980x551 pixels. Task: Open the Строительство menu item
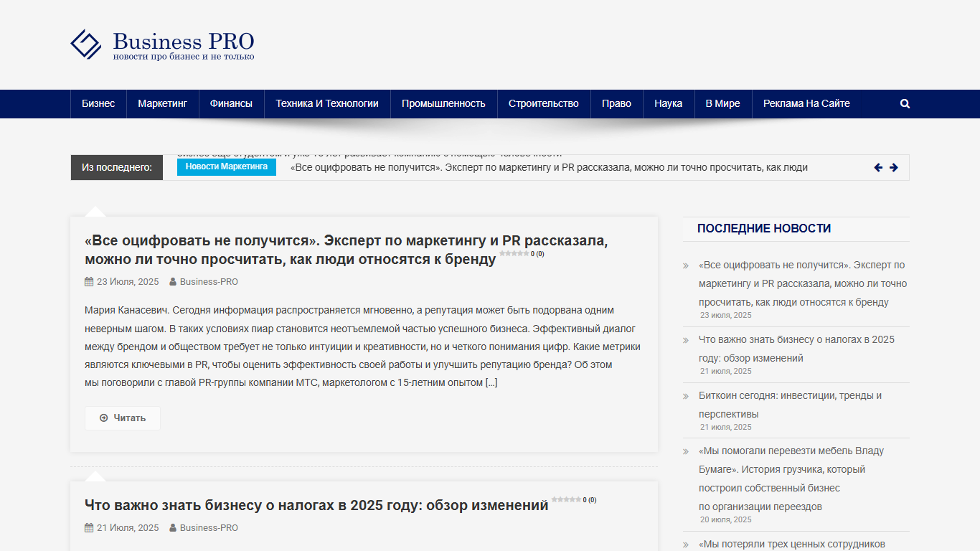[544, 104]
